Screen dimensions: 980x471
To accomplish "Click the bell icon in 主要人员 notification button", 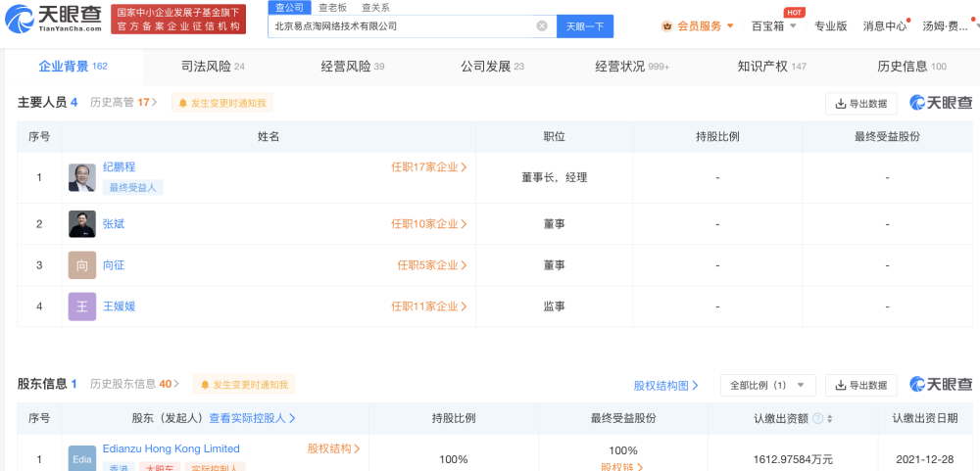I will pos(183,103).
